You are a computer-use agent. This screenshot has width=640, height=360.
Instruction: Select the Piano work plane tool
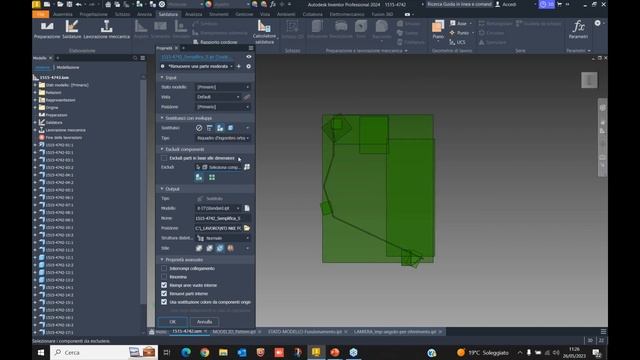(438, 30)
